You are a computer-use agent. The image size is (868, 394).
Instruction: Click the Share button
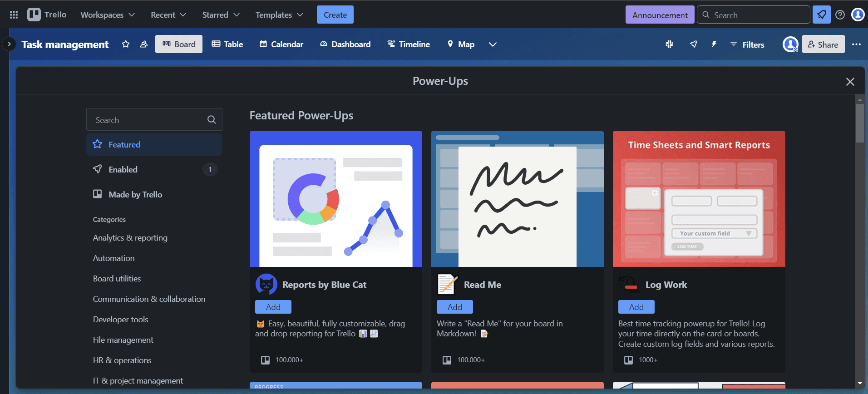pyautogui.click(x=823, y=44)
